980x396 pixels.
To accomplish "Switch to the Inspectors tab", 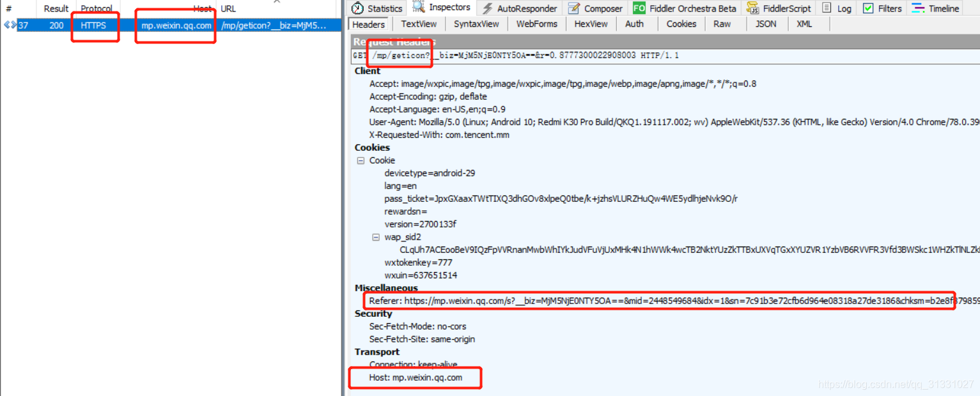I will pyautogui.click(x=442, y=8).
